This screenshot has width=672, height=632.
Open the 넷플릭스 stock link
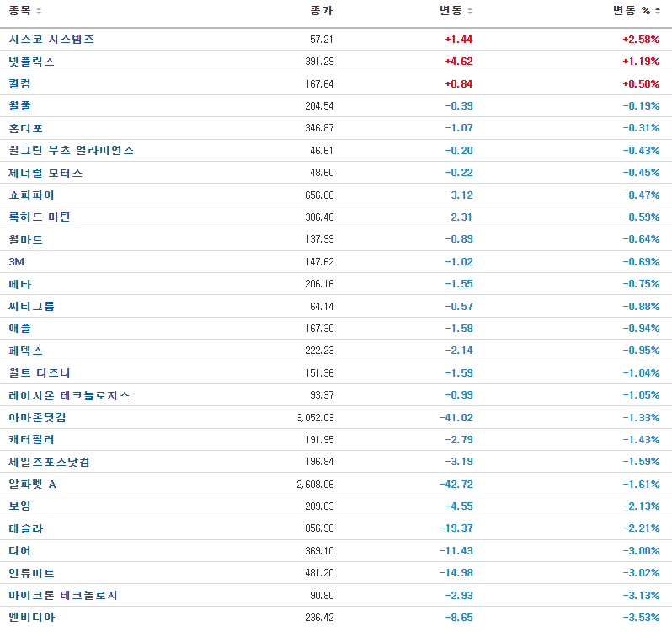click(x=32, y=62)
